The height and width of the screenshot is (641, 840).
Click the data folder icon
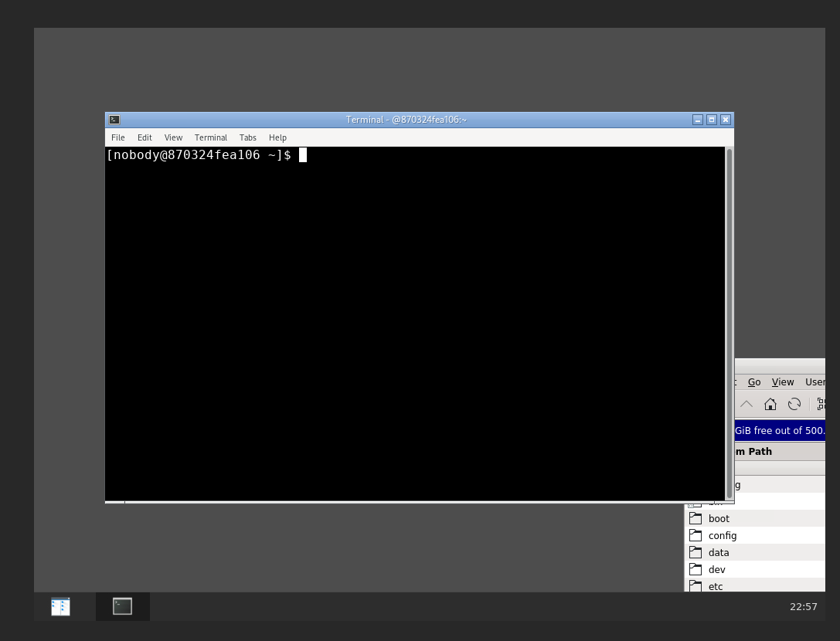[x=695, y=552]
